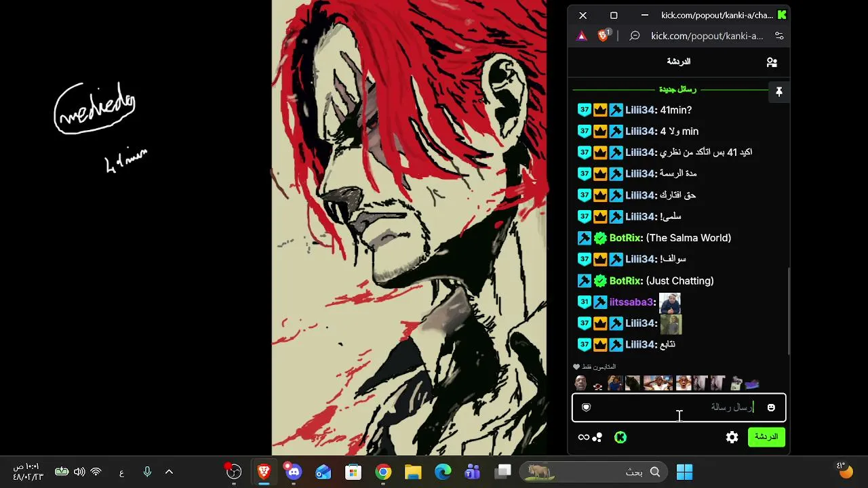Select the image emote sent by Lilii34
This screenshot has width=868, height=488.
pos(671,323)
